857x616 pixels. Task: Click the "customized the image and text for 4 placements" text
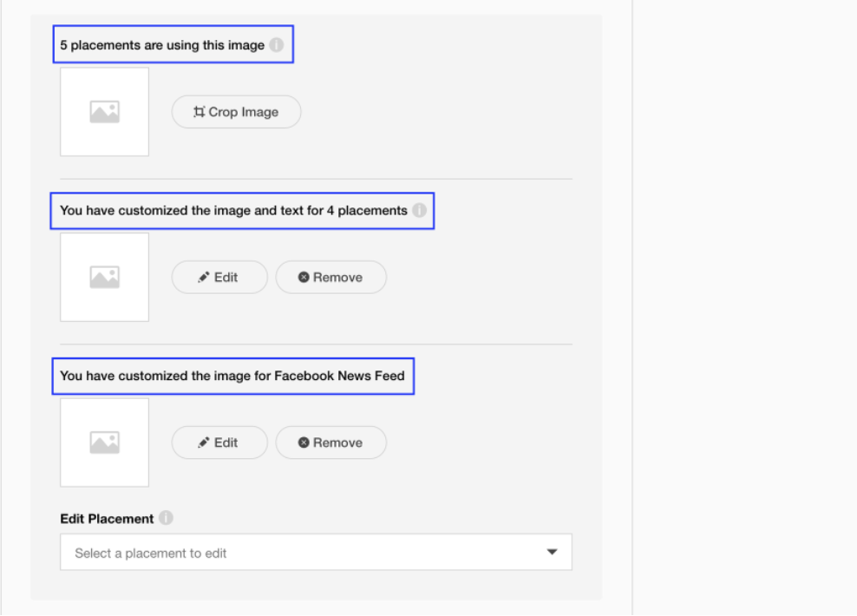coord(232,210)
